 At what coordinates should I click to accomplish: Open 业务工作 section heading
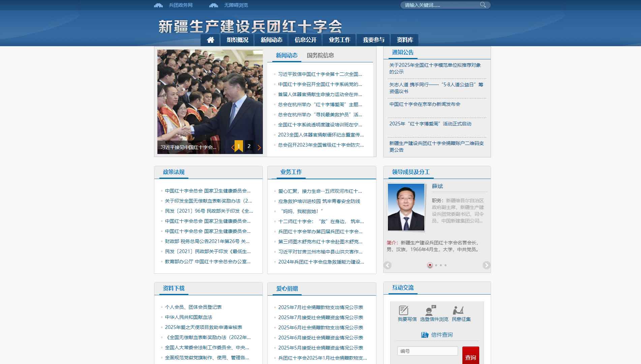[x=291, y=172]
